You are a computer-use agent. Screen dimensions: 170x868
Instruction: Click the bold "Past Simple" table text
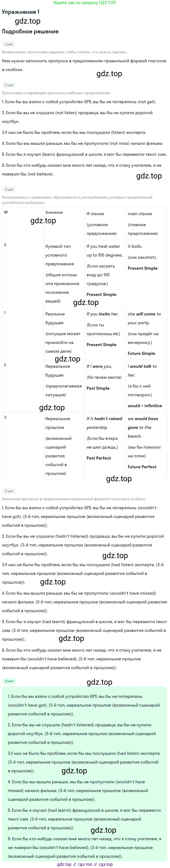coord(98,388)
